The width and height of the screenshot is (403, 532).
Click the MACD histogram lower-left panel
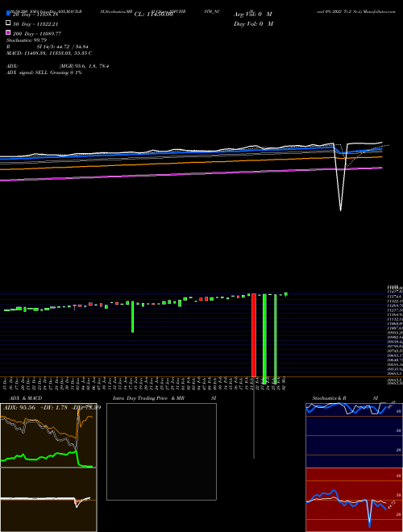pyautogui.click(x=48, y=500)
